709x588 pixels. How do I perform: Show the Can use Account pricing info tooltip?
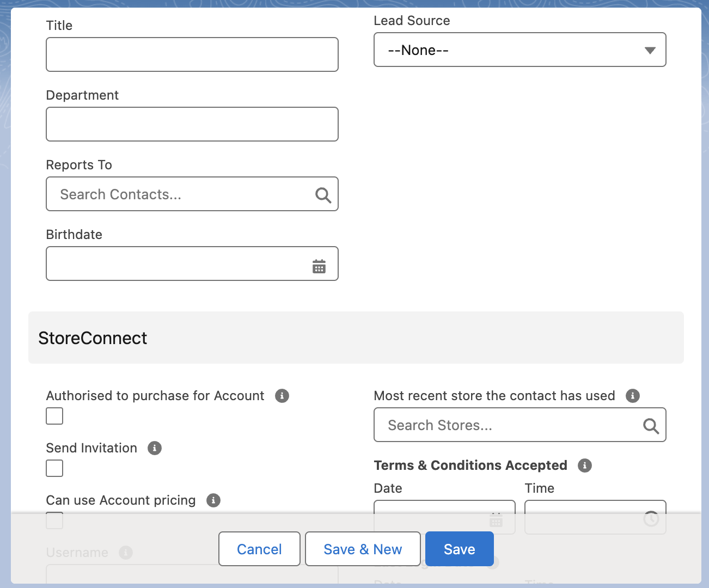point(213,500)
